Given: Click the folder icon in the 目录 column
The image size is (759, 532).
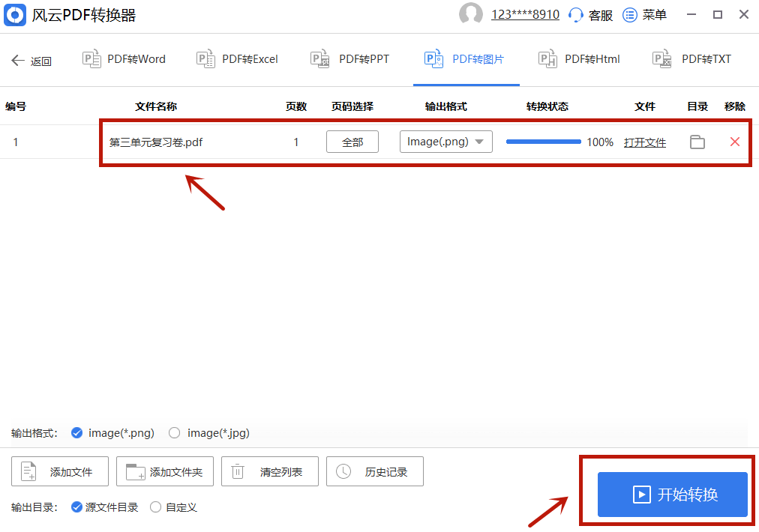Looking at the screenshot, I should coord(697,142).
